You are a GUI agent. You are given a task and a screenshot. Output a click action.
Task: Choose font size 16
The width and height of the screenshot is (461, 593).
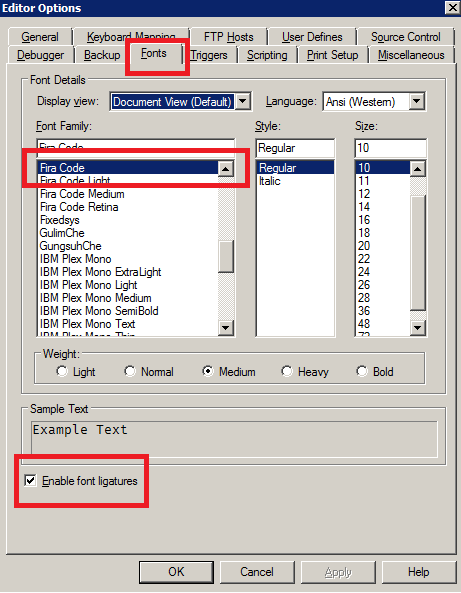383,220
